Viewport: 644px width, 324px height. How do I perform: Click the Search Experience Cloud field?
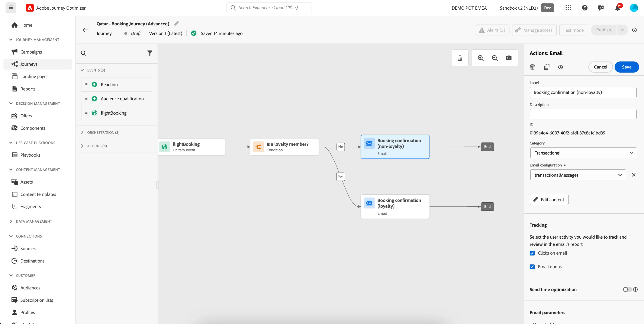269,7
